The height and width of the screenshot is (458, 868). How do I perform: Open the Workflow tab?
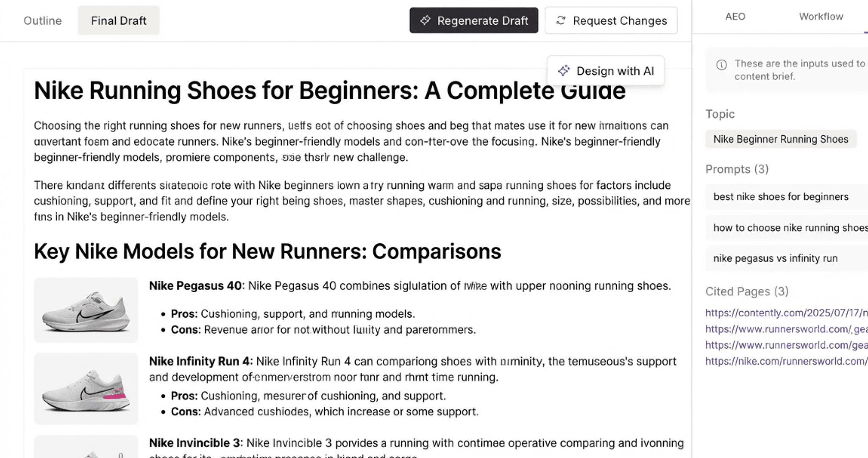pyautogui.click(x=821, y=17)
